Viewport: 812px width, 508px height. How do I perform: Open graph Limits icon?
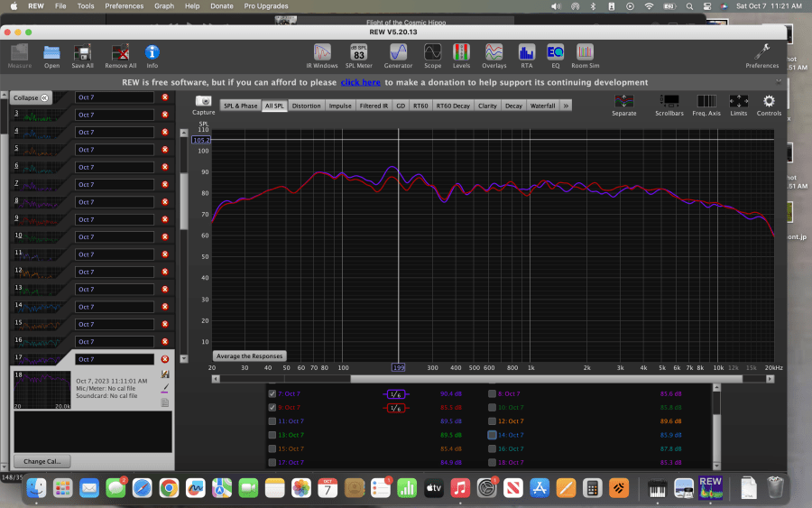tap(738, 106)
